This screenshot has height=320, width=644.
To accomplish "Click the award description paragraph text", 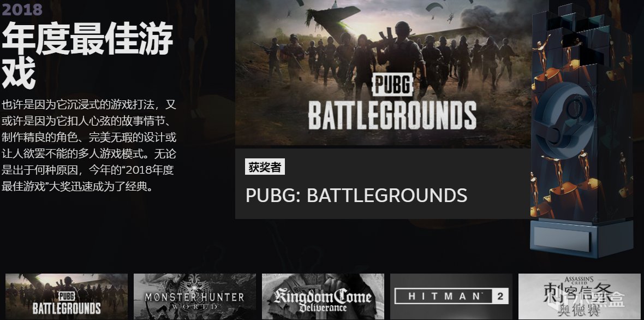I will (89, 145).
